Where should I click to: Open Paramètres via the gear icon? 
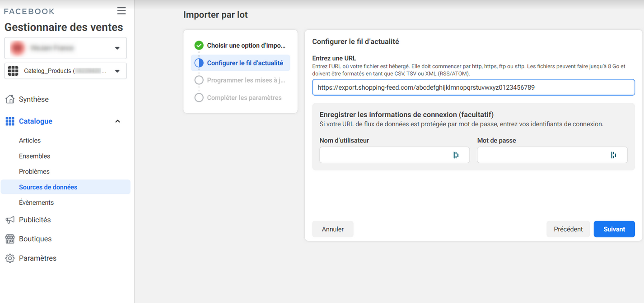coord(10,258)
